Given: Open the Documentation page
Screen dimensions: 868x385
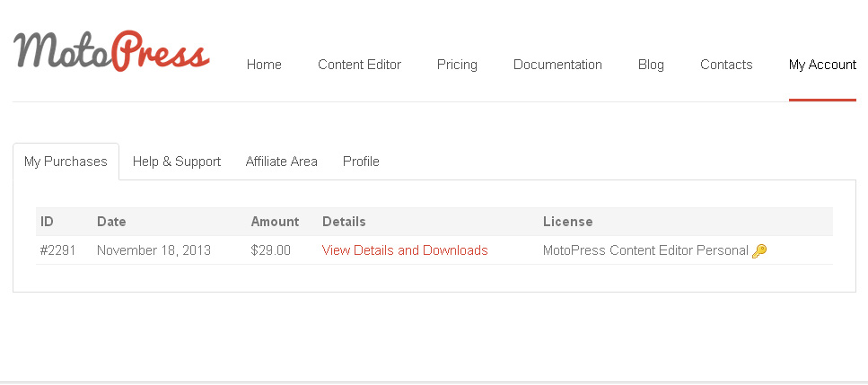Looking at the screenshot, I should point(557,65).
